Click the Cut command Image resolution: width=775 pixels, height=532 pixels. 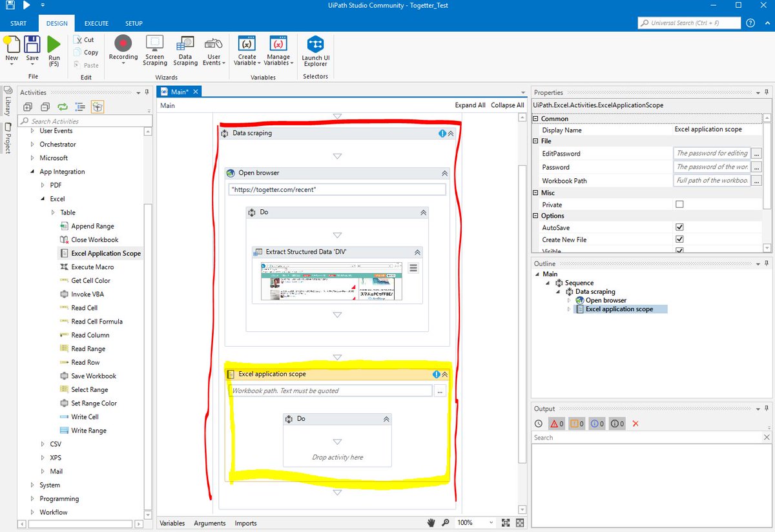tap(85, 39)
